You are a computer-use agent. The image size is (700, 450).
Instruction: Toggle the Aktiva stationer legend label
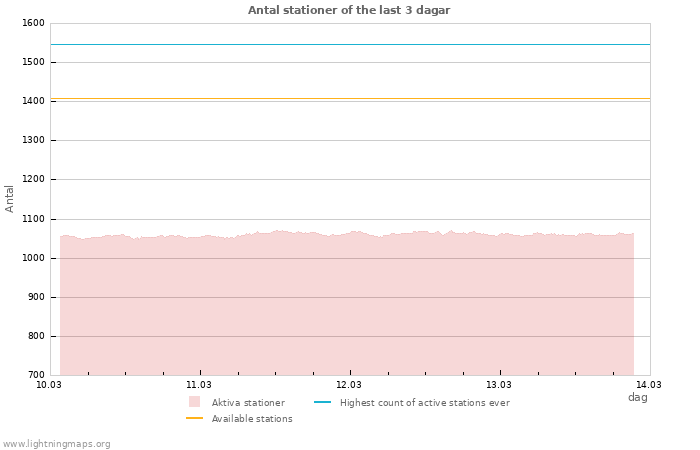248,403
